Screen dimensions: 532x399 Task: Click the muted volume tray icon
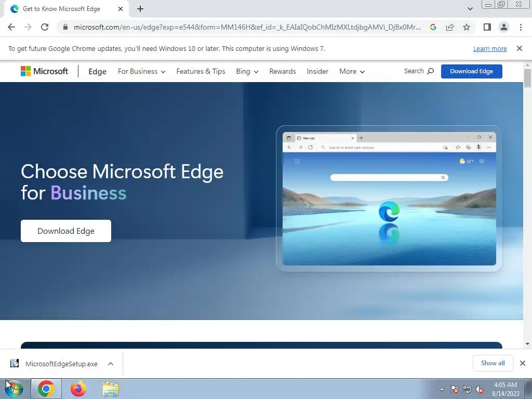click(x=480, y=389)
